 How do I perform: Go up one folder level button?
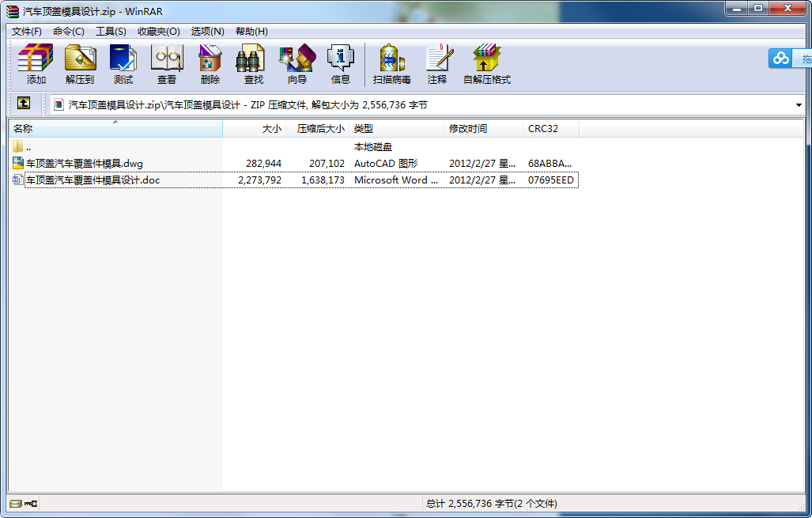click(24, 104)
